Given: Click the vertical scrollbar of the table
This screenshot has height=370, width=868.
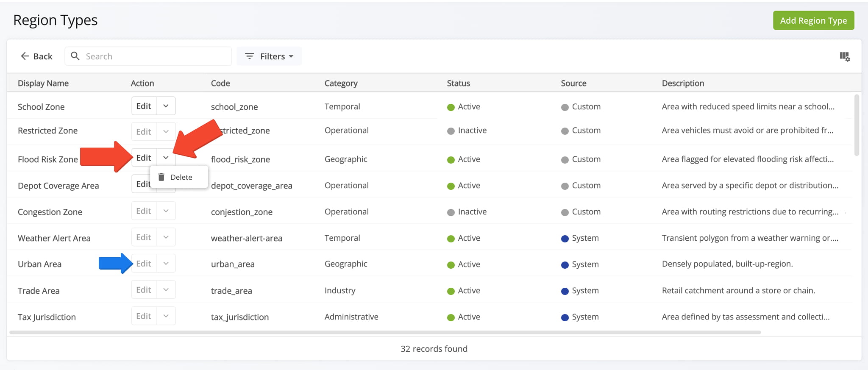Looking at the screenshot, I should tap(857, 125).
